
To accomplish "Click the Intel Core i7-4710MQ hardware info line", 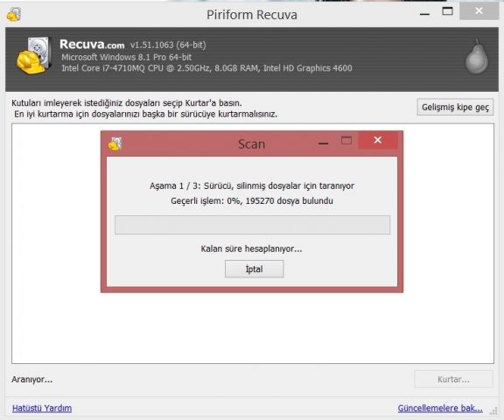I will pyautogui.click(x=206, y=68).
